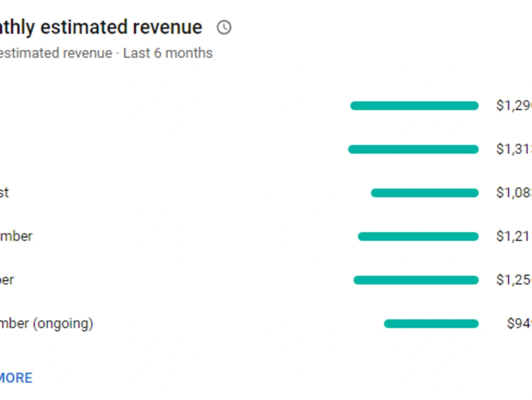The image size is (532, 400).
Task: Select the longest teal bar beside $1,31
Action: [413, 150]
